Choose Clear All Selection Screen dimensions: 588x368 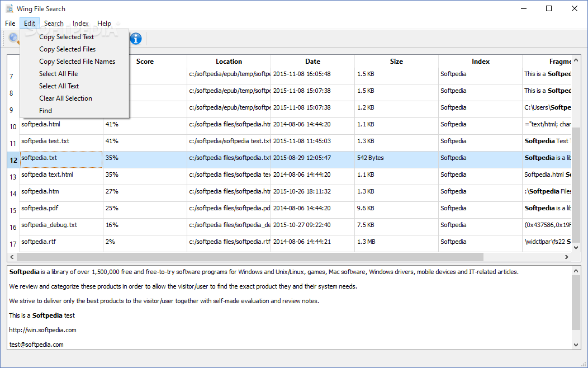tap(65, 98)
